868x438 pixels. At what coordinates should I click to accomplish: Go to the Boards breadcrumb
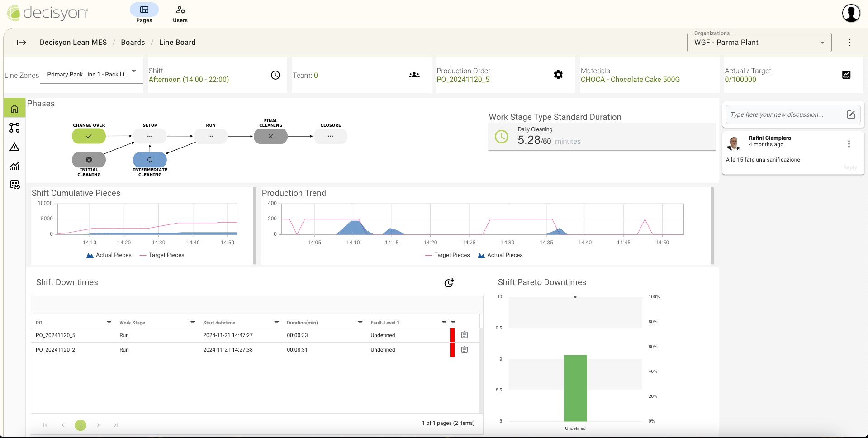133,43
